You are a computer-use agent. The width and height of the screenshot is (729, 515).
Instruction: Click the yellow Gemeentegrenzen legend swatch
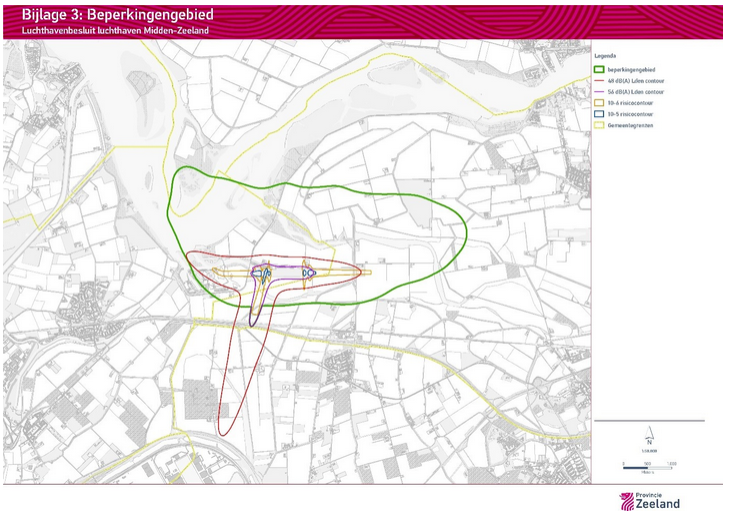coord(599,125)
